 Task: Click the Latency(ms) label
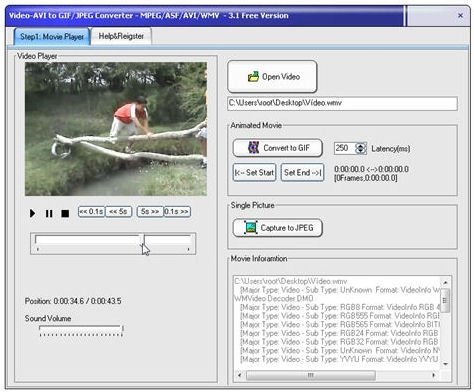391,149
